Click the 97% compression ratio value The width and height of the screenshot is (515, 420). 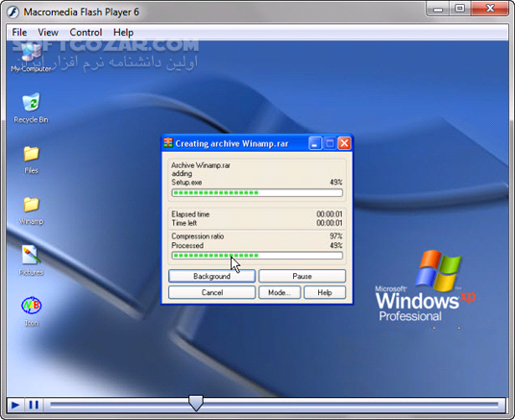tap(336, 236)
